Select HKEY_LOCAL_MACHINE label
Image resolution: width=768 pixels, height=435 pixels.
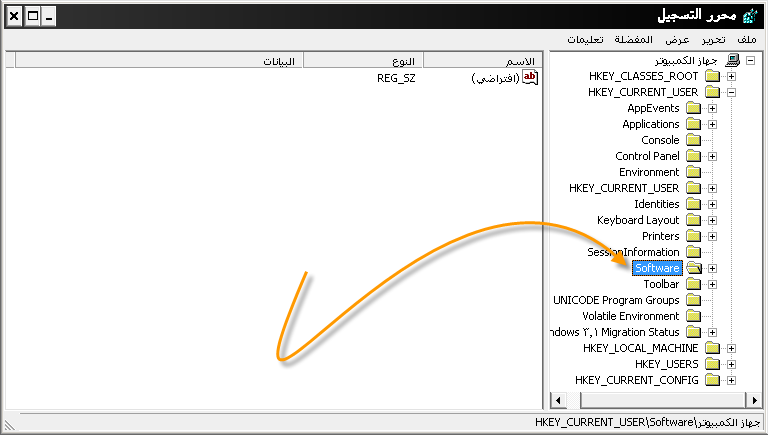coord(641,348)
